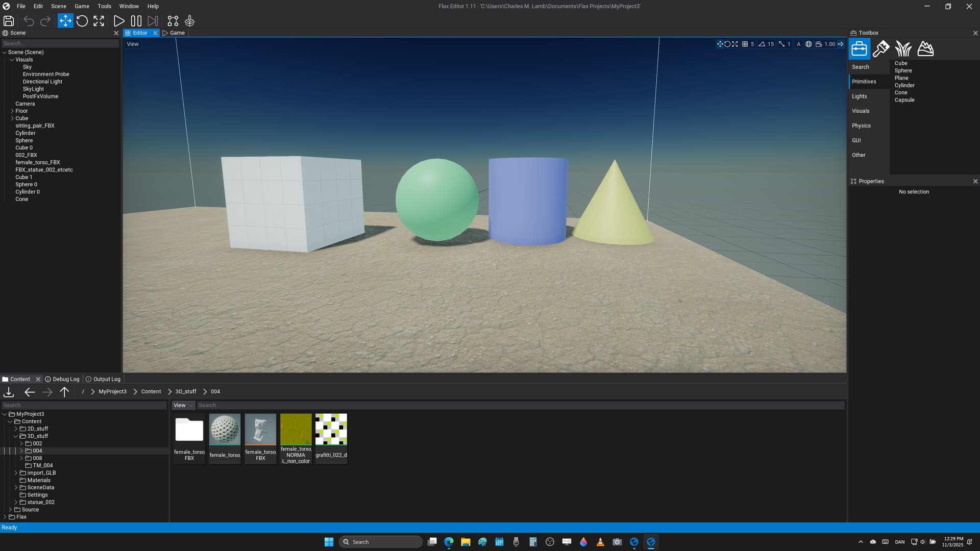980x551 pixels.
Task: Open the Terrain tab in Toolbox
Action: pos(925,49)
